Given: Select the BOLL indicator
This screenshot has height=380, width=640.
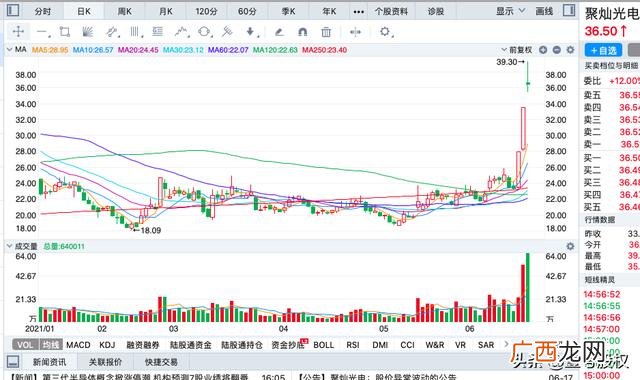Looking at the screenshot, I should point(324,345).
